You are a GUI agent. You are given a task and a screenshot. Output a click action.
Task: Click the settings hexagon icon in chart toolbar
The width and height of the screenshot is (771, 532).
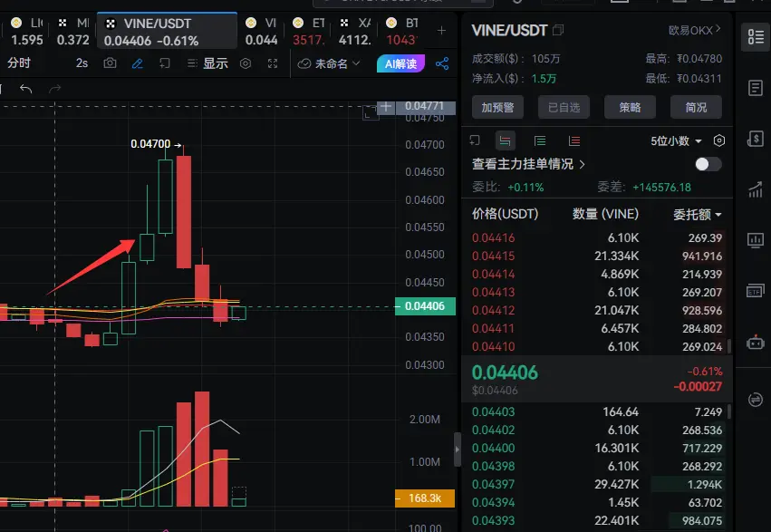(246, 63)
